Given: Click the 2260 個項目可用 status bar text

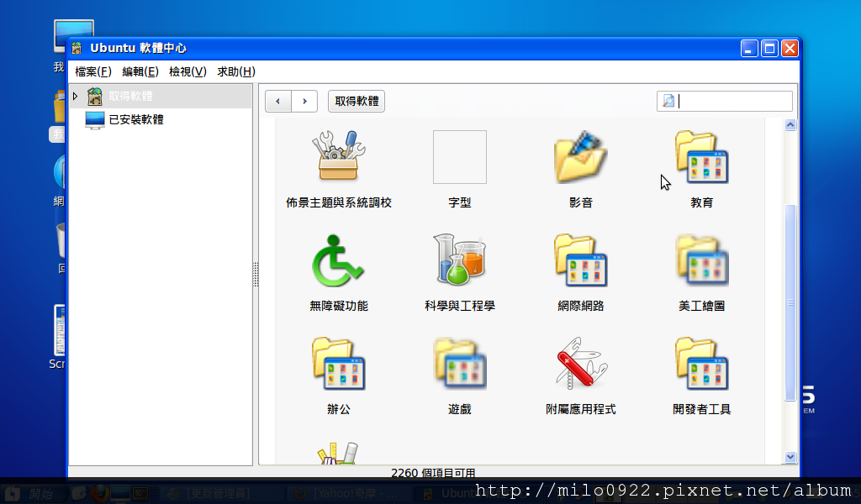Looking at the screenshot, I should coord(433,473).
